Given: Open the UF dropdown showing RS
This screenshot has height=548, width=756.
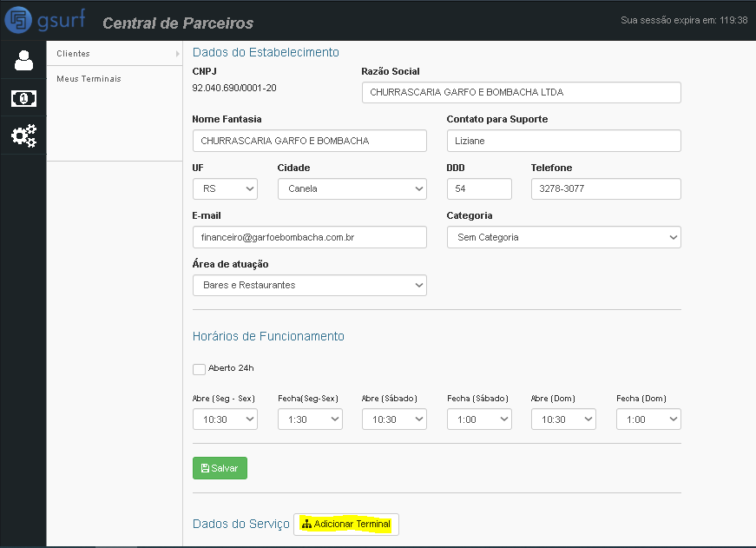Looking at the screenshot, I should (x=225, y=188).
